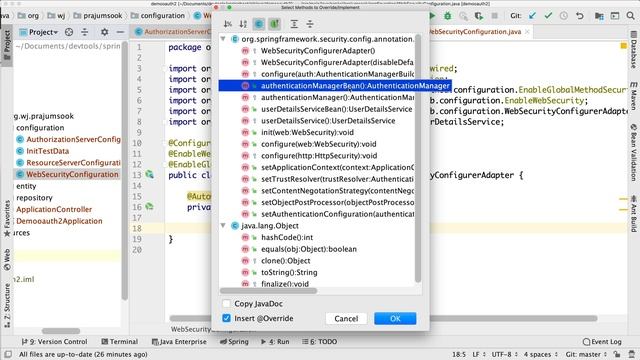Uncheck the Insert @Override checkbox

coord(227,318)
